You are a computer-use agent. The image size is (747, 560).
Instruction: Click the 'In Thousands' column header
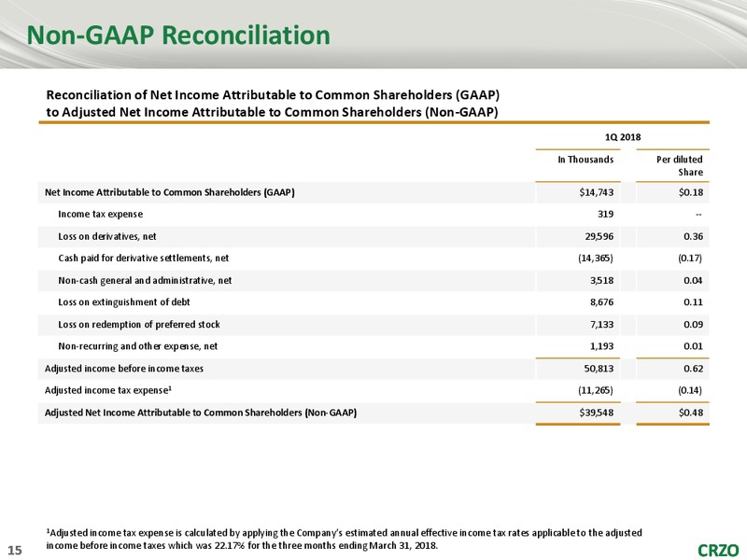click(585, 160)
